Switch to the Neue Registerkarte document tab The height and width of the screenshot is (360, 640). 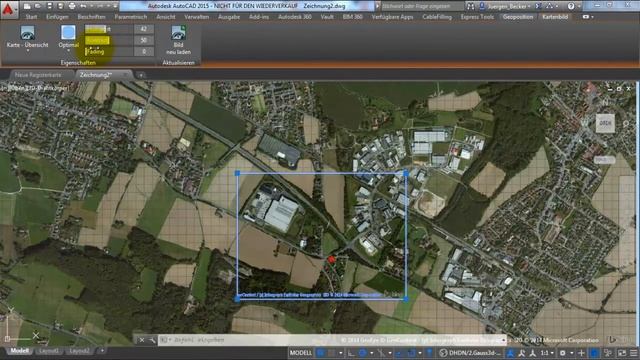[x=38, y=75]
